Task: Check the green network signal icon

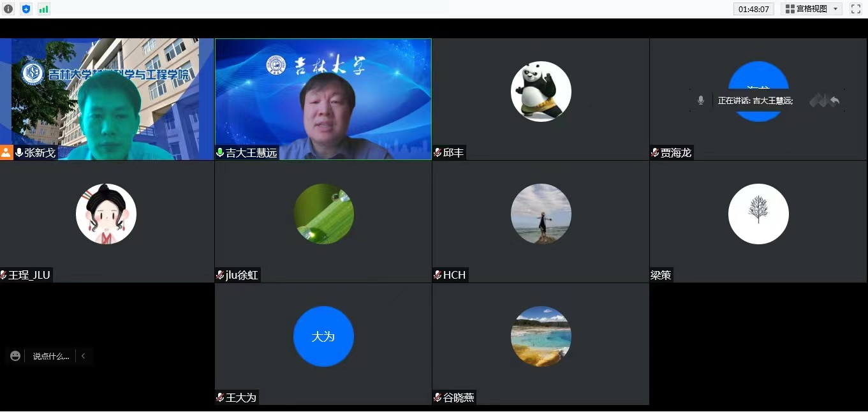Action: pos(43,9)
